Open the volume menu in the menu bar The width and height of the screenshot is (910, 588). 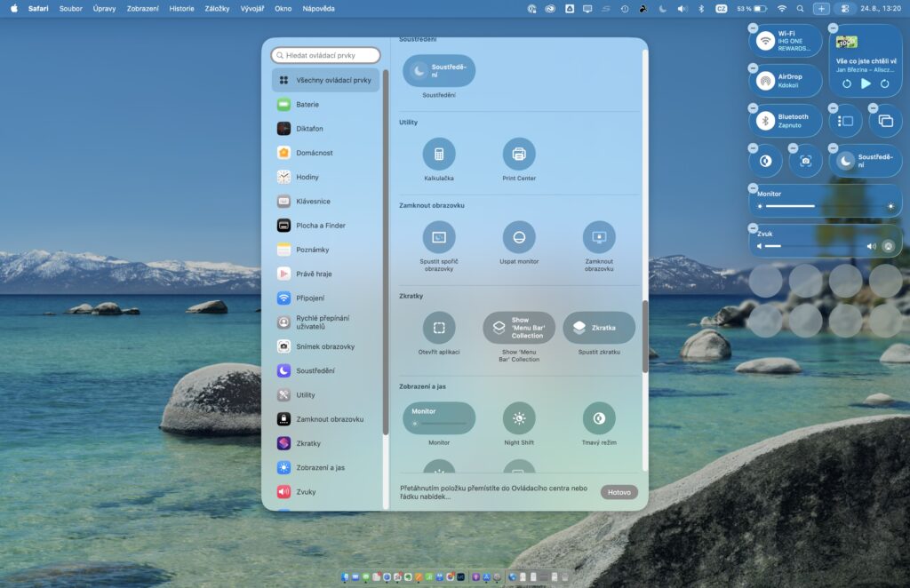point(682,9)
